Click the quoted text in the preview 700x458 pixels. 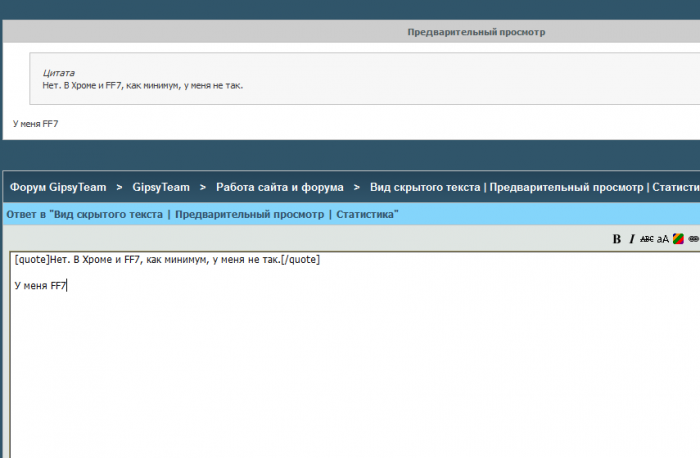tap(144, 85)
